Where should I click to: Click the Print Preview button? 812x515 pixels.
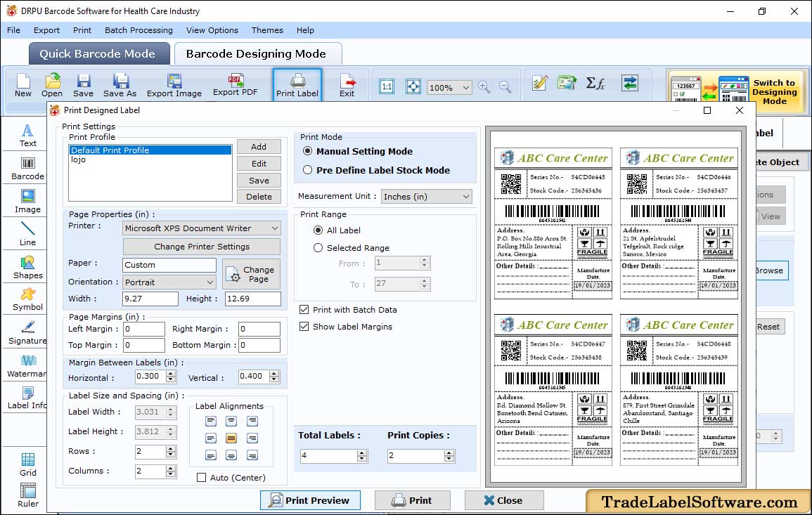tap(310, 500)
